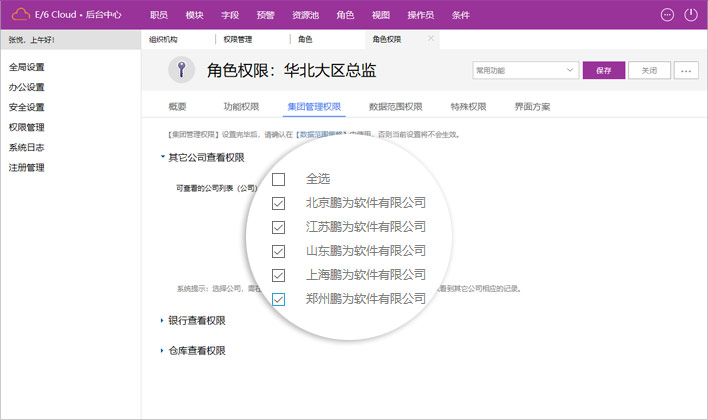This screenshot has height=420, width=708.
Task: Collapse the 其它公司查看权限 section
Action: pos(162,157)
